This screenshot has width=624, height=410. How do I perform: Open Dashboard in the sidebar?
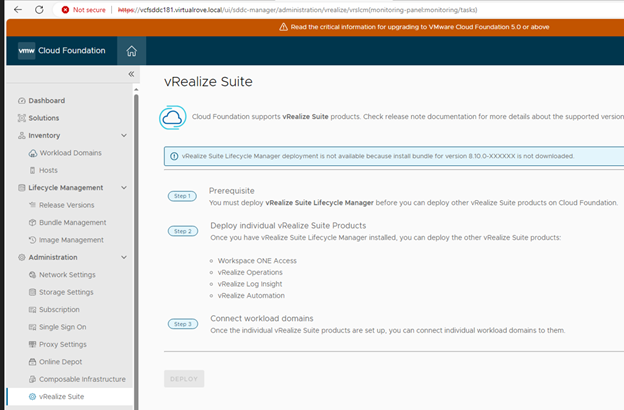tap(47, 101)
